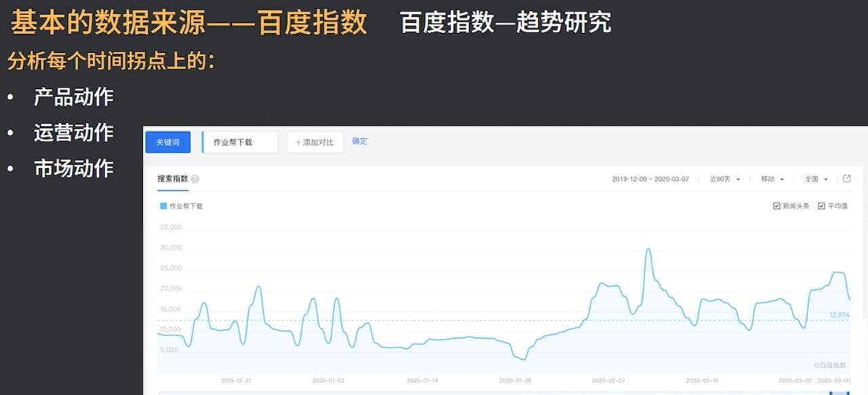Click the blue 关键词 button
This screenshot has width=868, height=395.
tap(167, 142)
